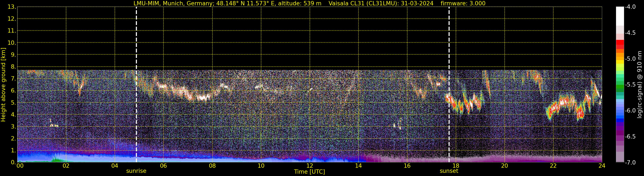Click the 'Height above ground [km]' label
The height and width of the screenshot is (176, 644).
tap(3, 85)
